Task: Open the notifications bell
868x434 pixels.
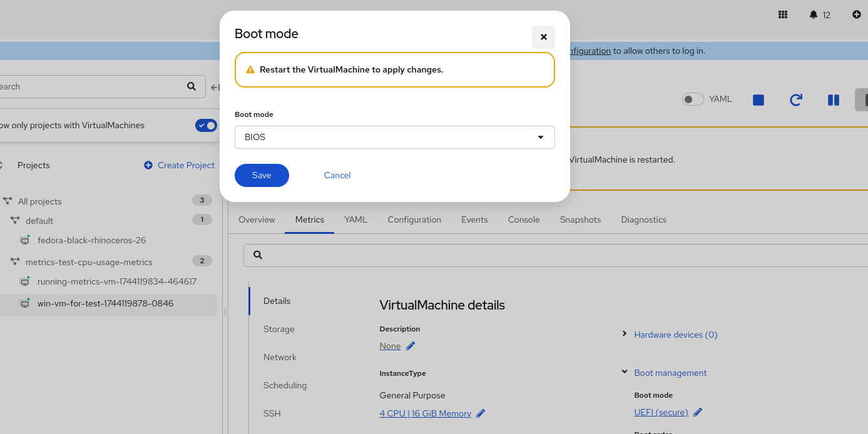Action: click(x=813, y=14)
